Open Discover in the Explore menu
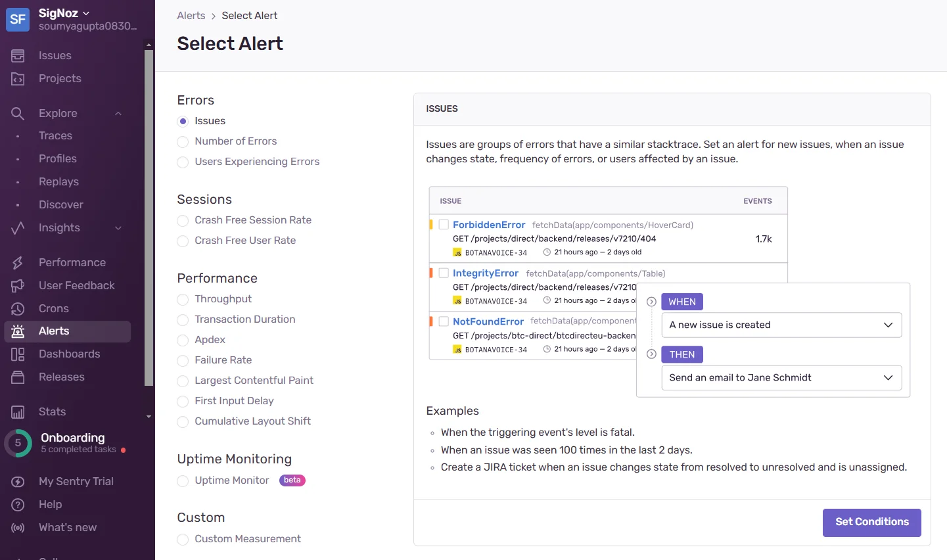This screenshot has width=947, height=560. point(60,205)
